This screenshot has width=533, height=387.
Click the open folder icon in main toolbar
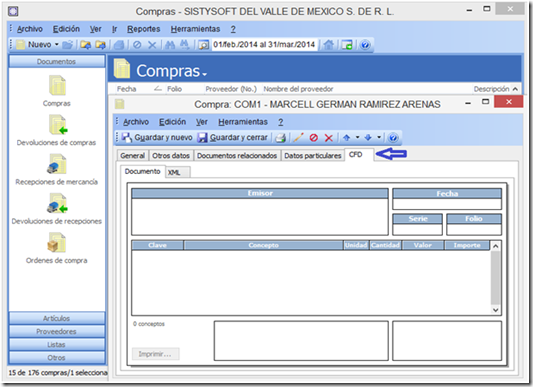click(68, 45)
